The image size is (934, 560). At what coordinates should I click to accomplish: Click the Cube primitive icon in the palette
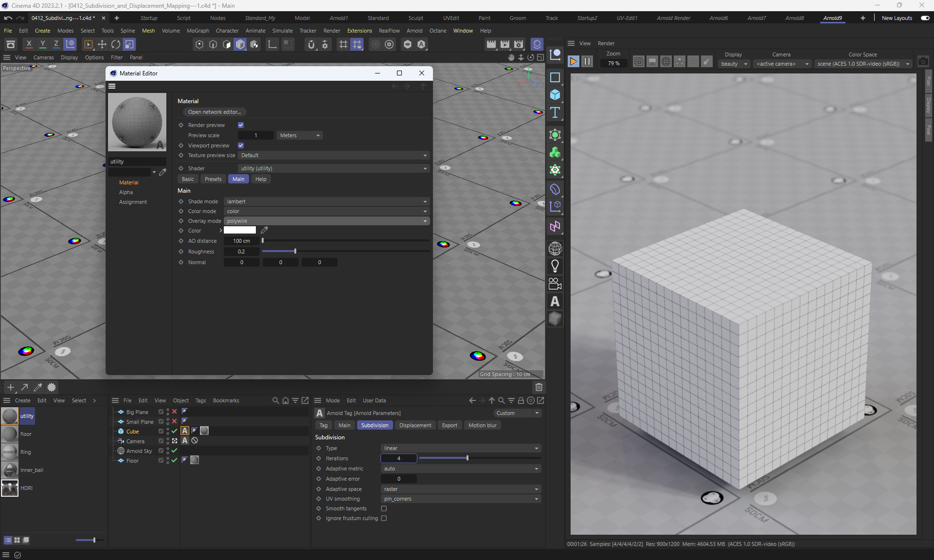(555, 95)
